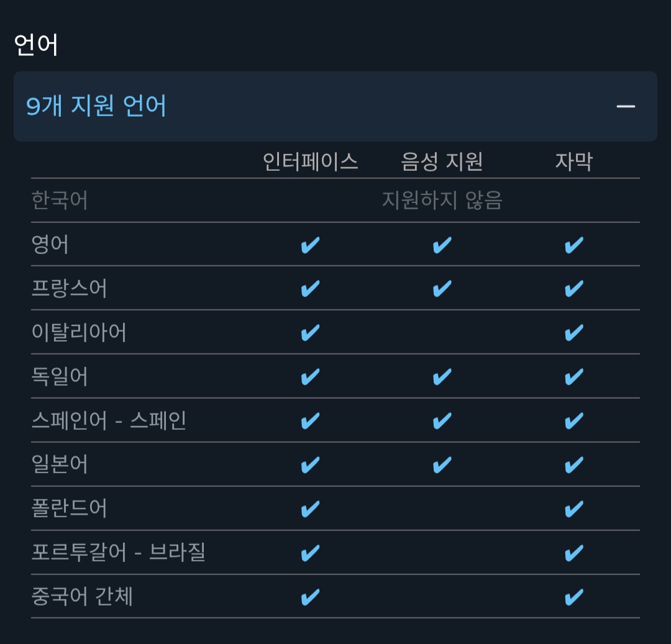Click the 지원하지 않음 text
This screenshot has width=671, height=644.
coord(442,201)
